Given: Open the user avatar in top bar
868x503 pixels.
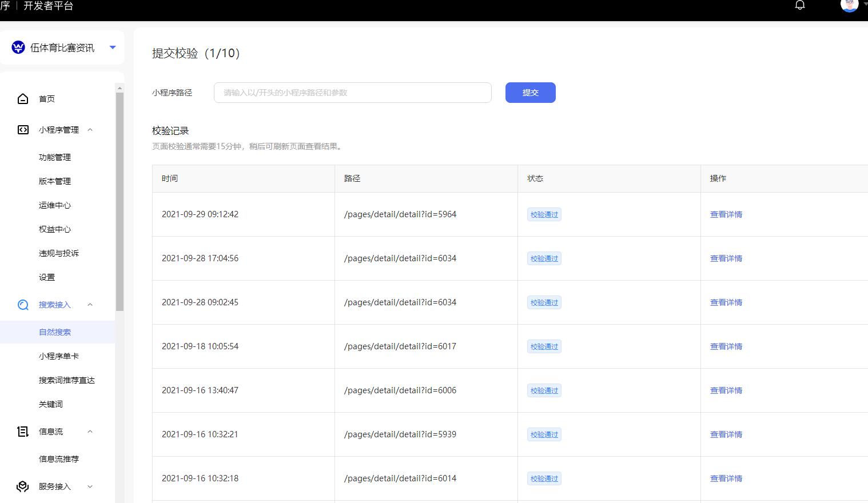Looking at the screenshot, I should point(849,5).
